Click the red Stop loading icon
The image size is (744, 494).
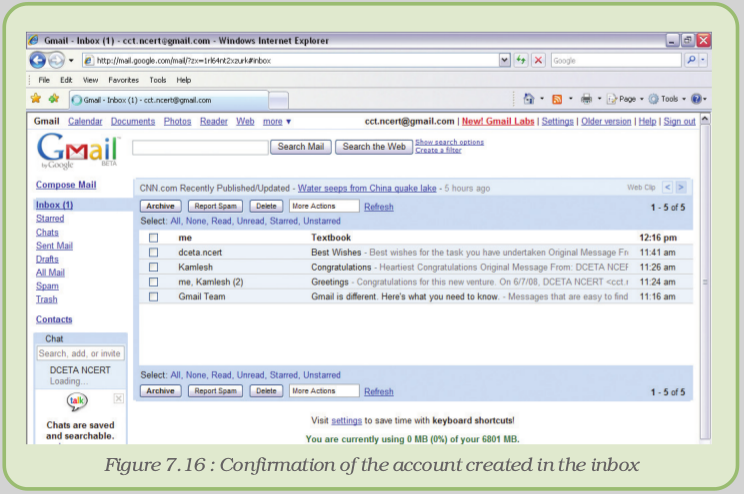(538, 60)
